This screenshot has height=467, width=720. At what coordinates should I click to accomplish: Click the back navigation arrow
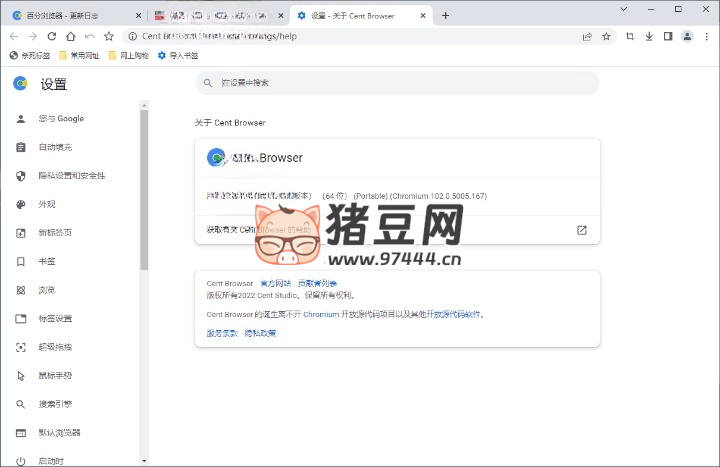[13, 36]
